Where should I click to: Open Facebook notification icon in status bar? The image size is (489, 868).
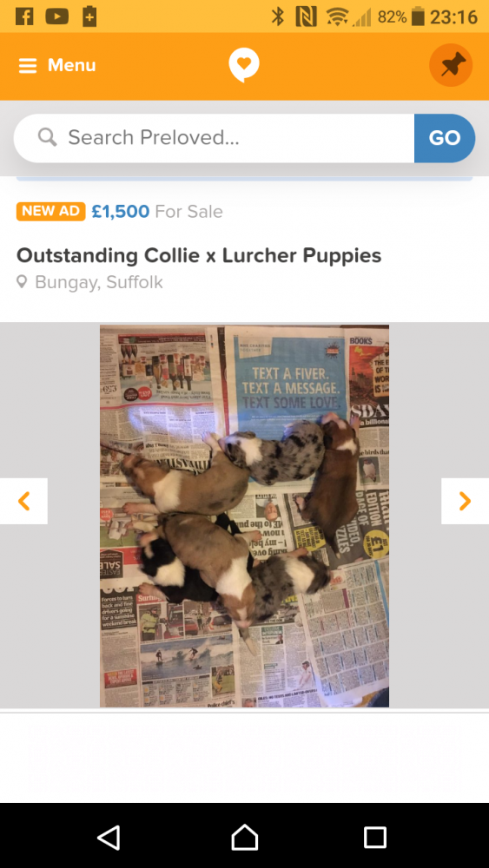coord(24,16)
